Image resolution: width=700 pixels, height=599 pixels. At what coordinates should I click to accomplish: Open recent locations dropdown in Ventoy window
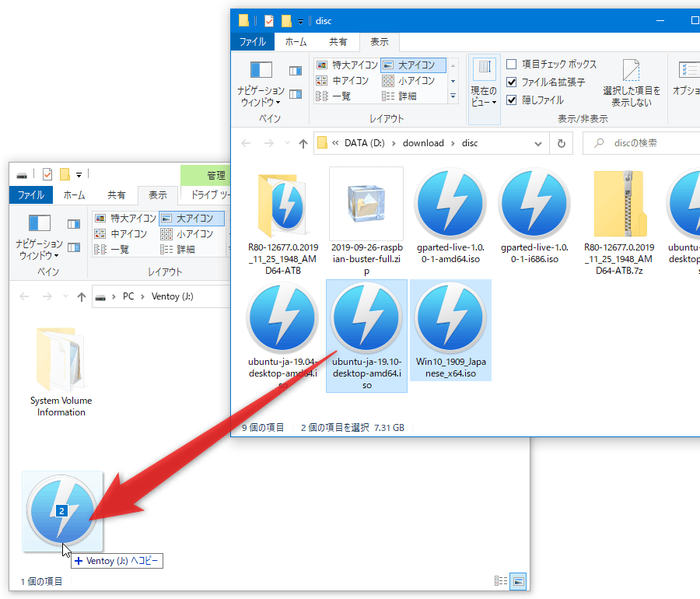coord(65,297)
